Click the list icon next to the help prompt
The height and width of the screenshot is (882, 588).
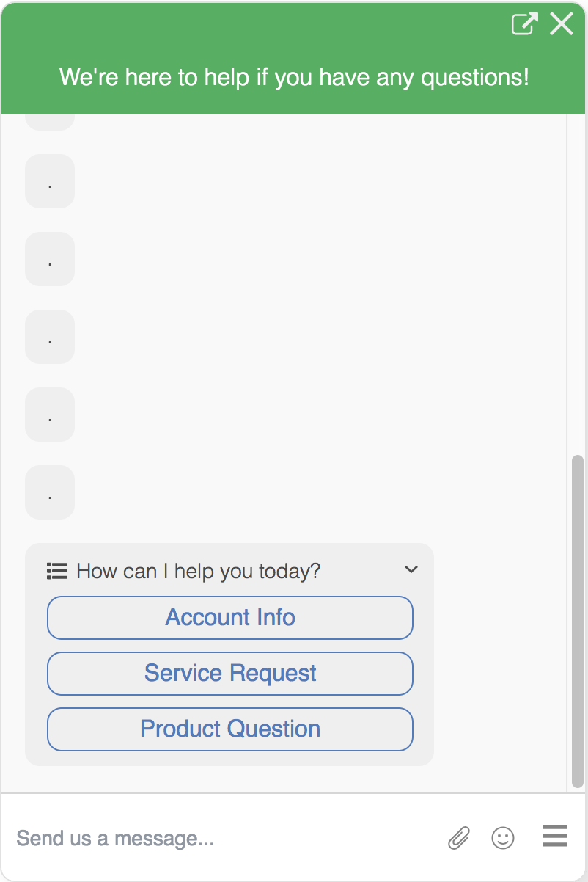coord(56,571)
